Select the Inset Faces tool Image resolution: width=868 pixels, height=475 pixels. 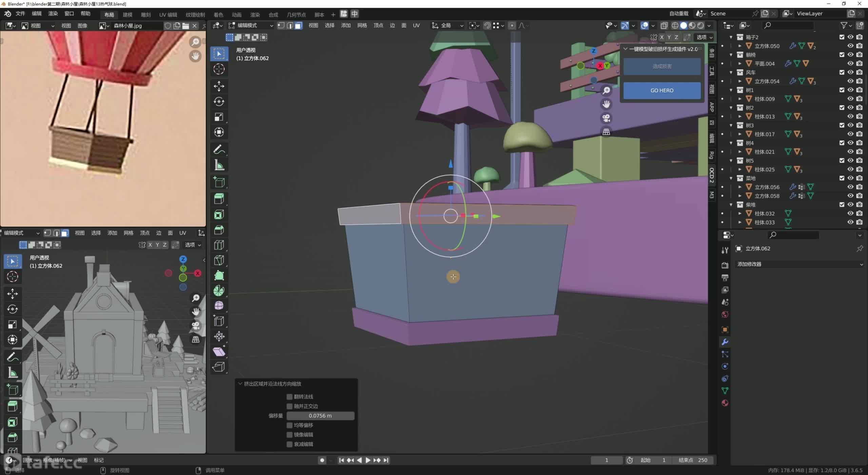click(x=219, y=214)
